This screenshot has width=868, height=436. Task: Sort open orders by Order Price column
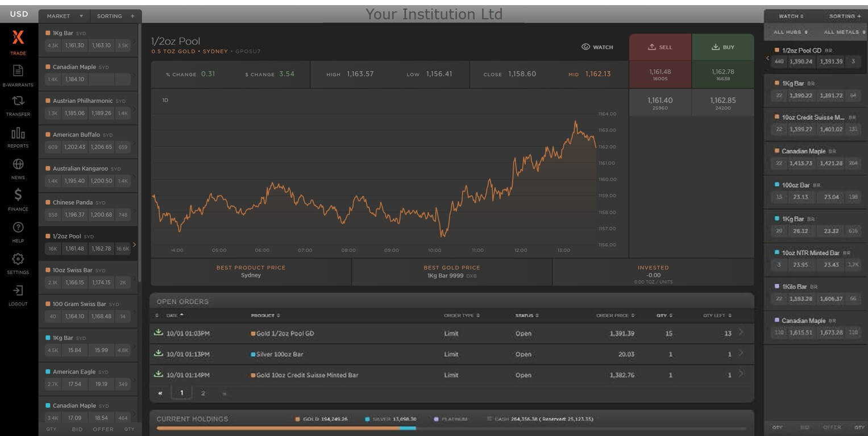(x=615, y=315)
